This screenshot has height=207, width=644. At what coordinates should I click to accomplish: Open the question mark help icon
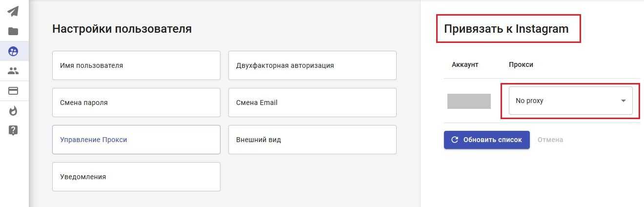coord(13,130)
